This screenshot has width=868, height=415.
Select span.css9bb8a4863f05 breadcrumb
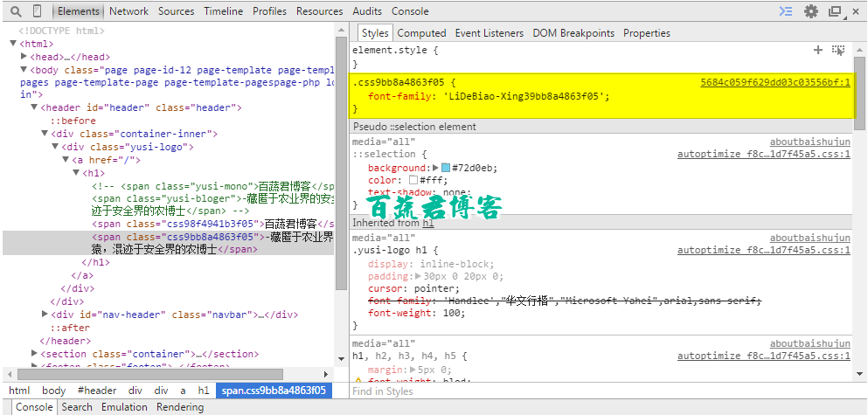tap(274, 391)
